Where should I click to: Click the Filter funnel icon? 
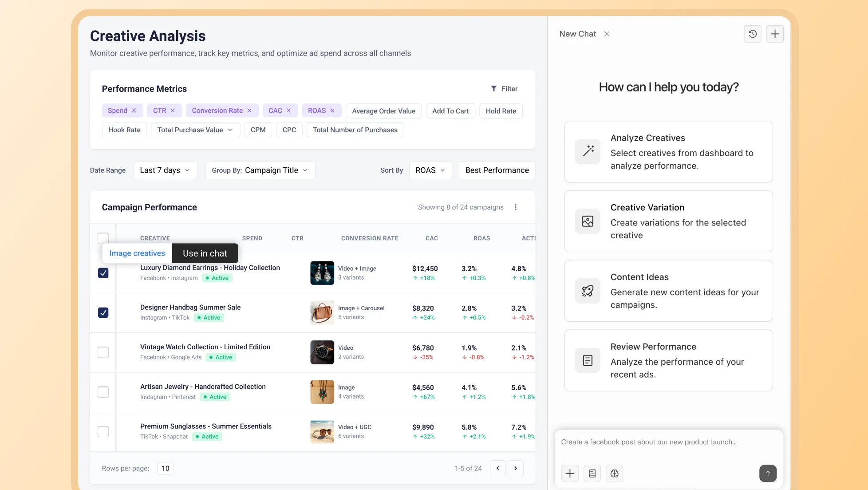point(493,89)
